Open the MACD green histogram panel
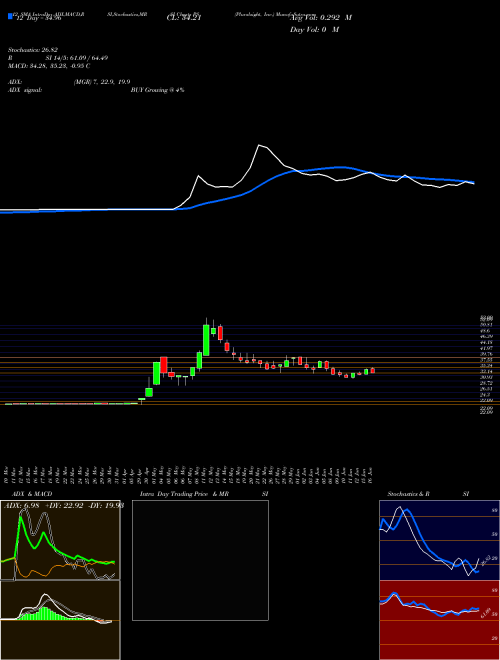 coord(60,620)
